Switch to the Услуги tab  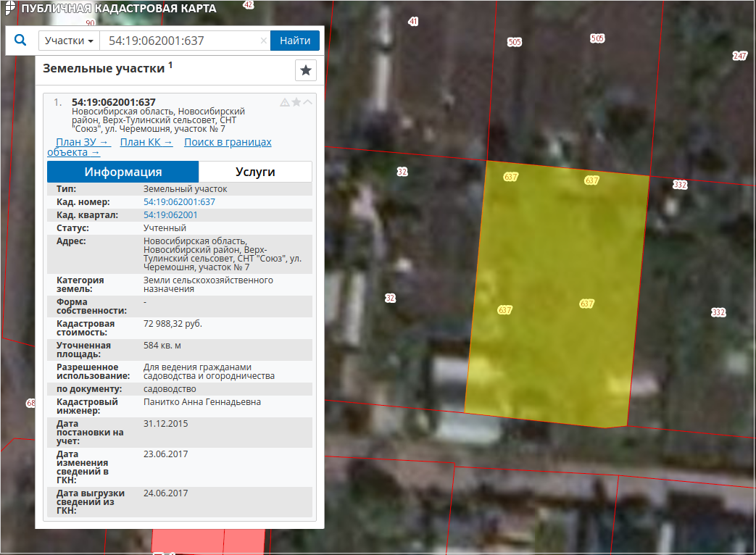(x=255, y=172)
